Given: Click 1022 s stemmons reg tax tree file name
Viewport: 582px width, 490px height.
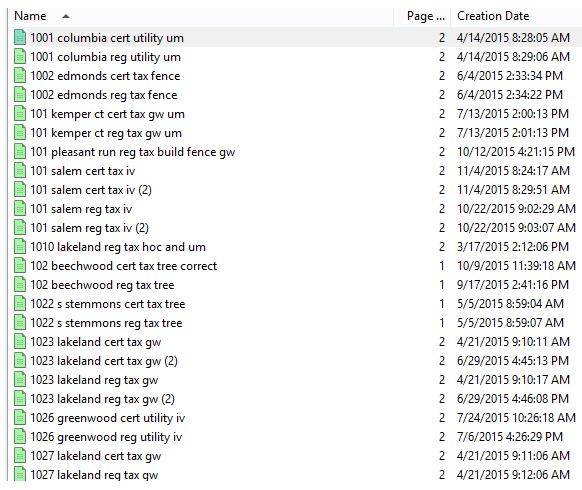Looking at the screenshot, I should click(x=106, y=323).
